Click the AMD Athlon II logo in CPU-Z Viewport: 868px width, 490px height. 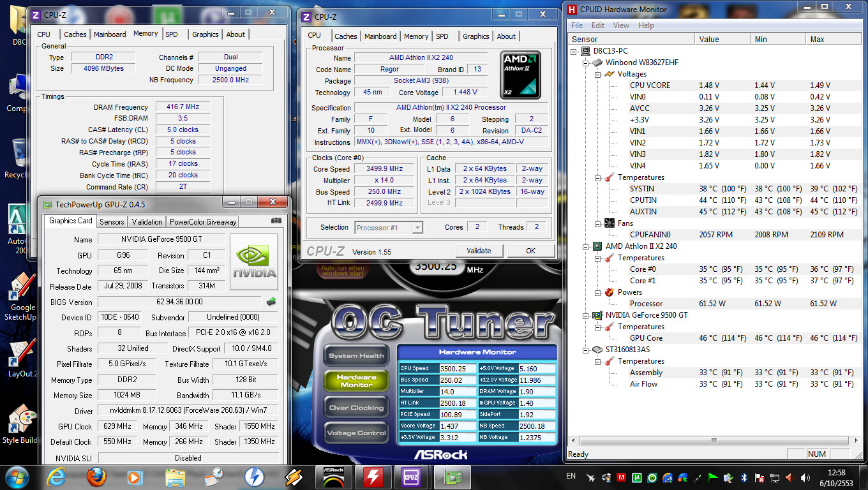click(x=520, y=75)
